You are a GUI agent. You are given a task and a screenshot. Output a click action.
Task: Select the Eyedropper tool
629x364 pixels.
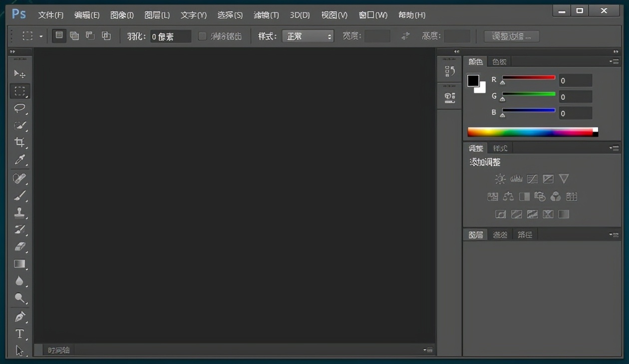pos(19,160)
